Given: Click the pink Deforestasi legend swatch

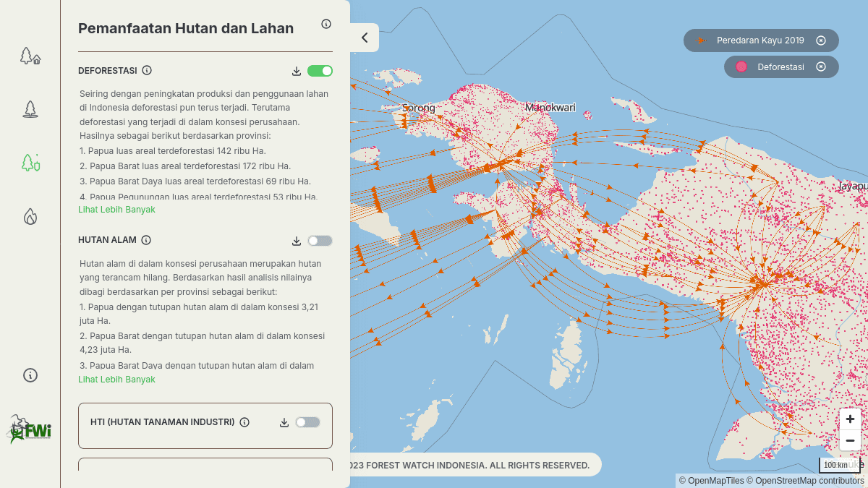Looking at the screenshot, I should [x=741, y=67].
